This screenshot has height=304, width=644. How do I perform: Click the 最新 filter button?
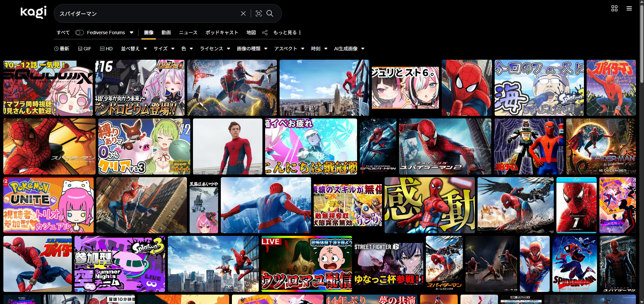coord(62,49)
